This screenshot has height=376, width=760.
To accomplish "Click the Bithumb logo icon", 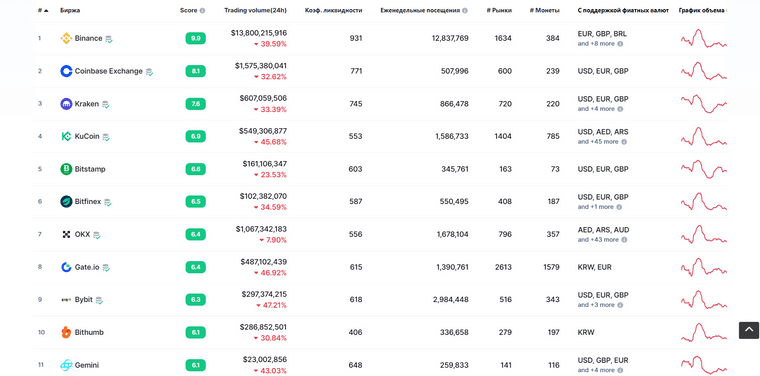I will point(66,332).
